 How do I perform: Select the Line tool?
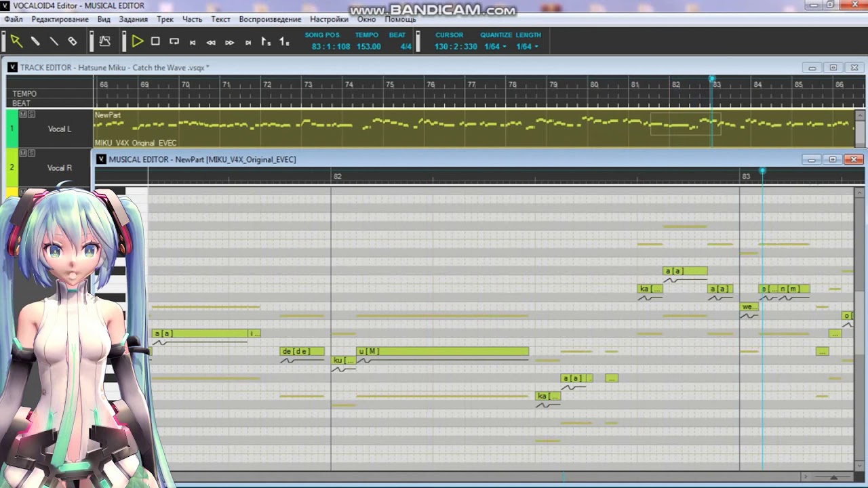tap(54, 41)
